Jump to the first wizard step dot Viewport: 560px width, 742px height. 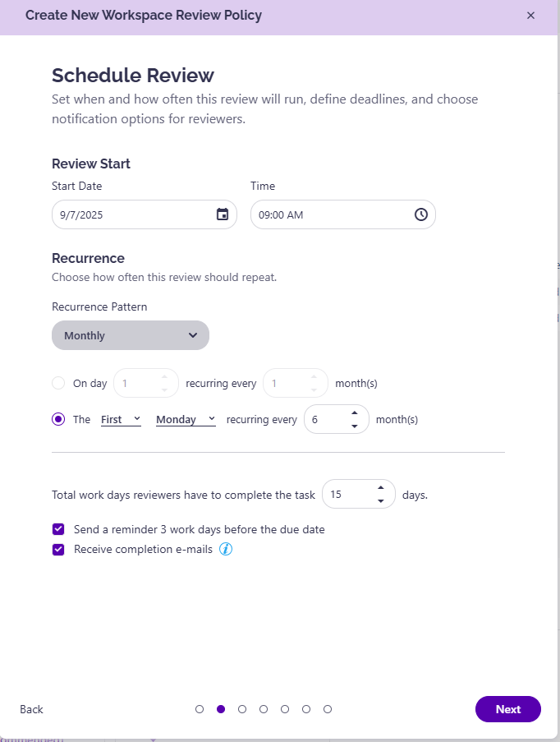pyautogui.click(x=200, y=709)
